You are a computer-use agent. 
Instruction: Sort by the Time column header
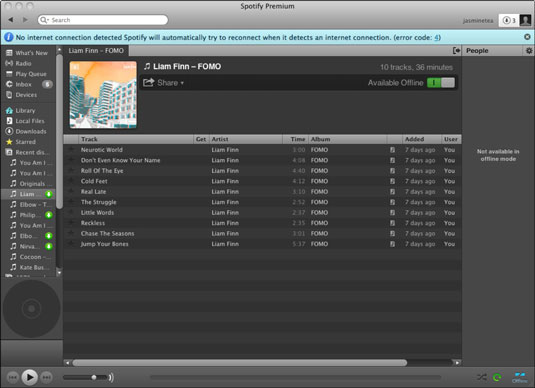click(295, 139)
